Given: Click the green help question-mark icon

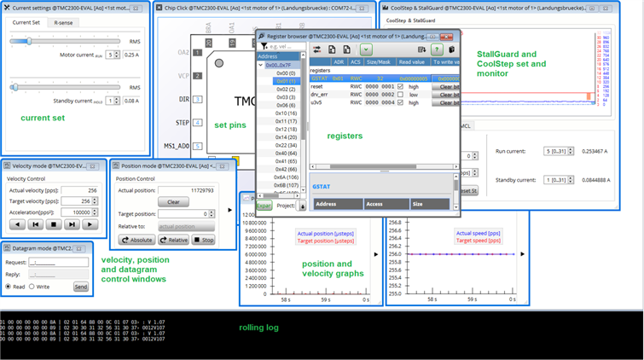Looking at the screenshot, I should [437, 50].
